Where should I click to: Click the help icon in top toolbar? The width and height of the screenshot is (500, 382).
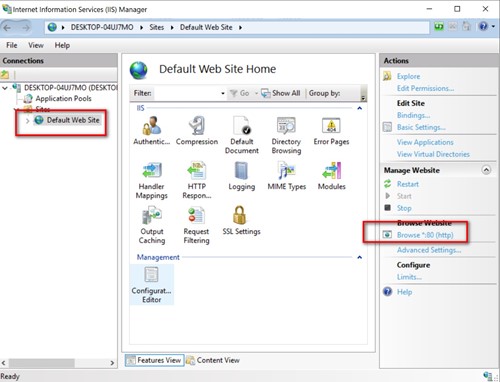tap(483, 26)
